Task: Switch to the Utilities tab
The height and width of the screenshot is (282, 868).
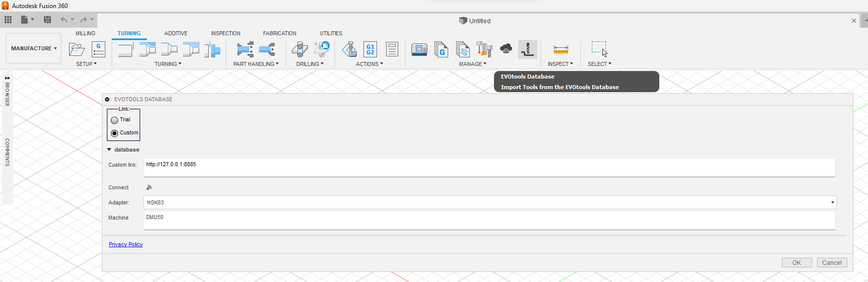Action: pyautogui.click(x=331, y=33)
